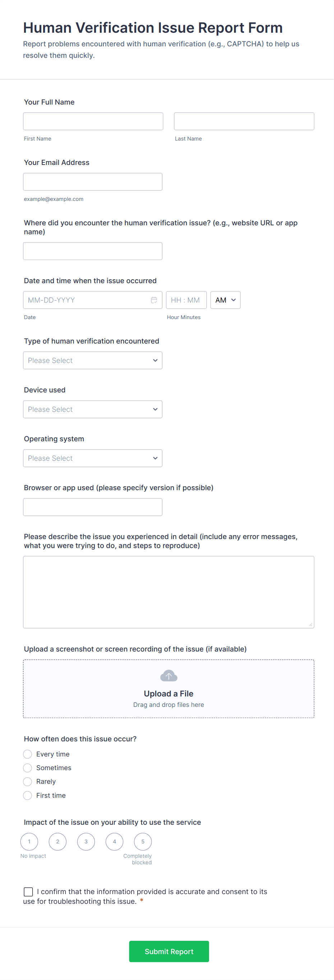Choose the 'Sometimes' frequency option
Screen dimensions: 334x980
click(x=27, y=768)
